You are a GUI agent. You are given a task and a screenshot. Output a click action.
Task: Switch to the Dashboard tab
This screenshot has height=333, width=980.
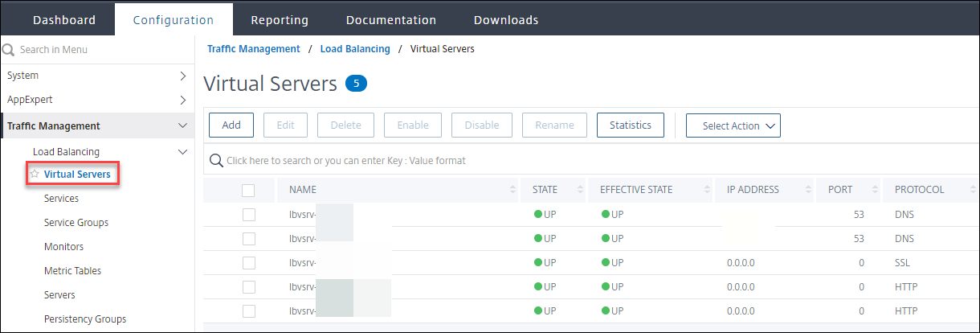(64, 20)
